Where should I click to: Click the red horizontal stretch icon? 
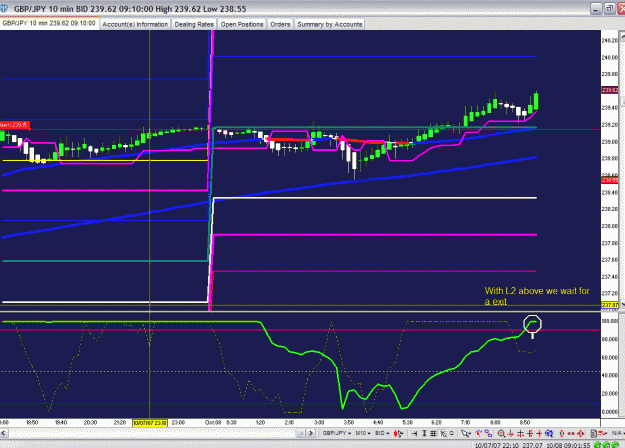click(x=571, y=433)
